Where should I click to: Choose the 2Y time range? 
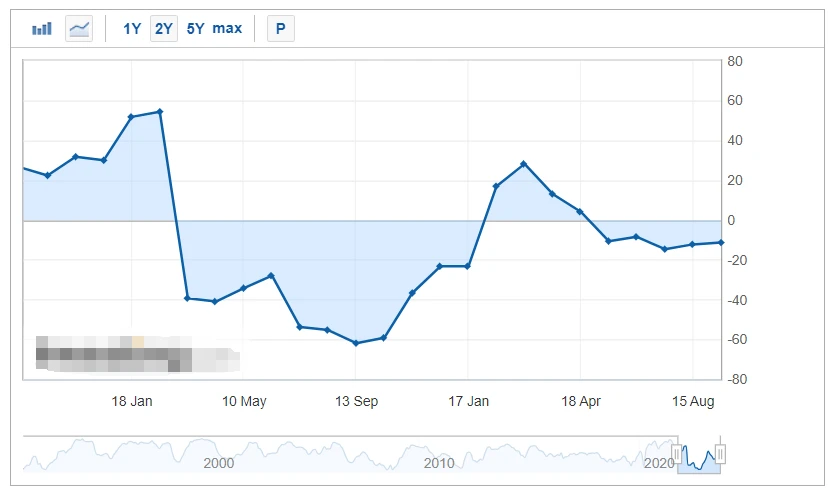point(164,28)
